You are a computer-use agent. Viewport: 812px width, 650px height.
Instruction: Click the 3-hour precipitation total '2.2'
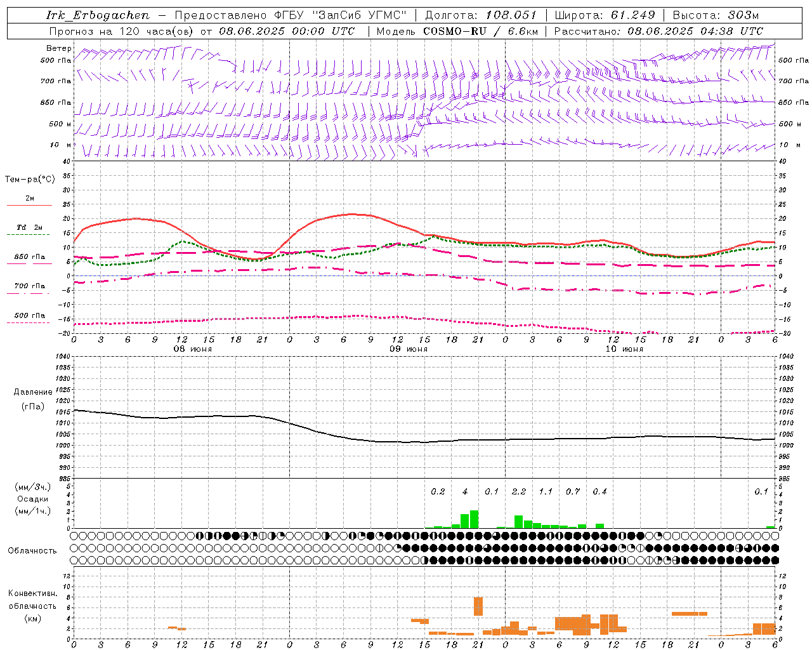coord(519,491)
